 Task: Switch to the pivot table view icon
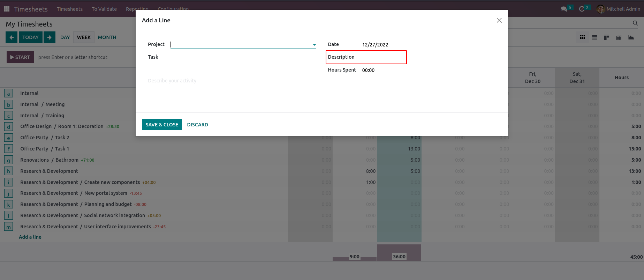point(619,37)
